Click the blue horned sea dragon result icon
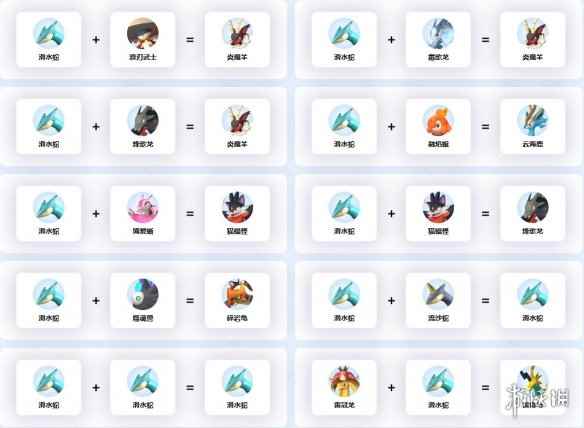Screen dimensions: 584x428 point(533,120)
